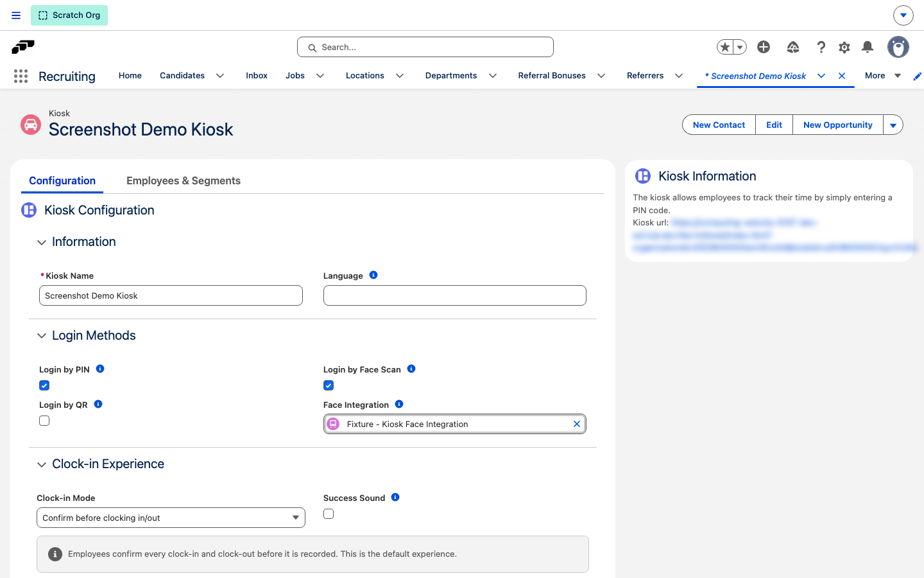Image resolution: width=924 pixels, height=578 pixels.
Task: Enable the Success Sound checkbox
Action: point(329,514)
